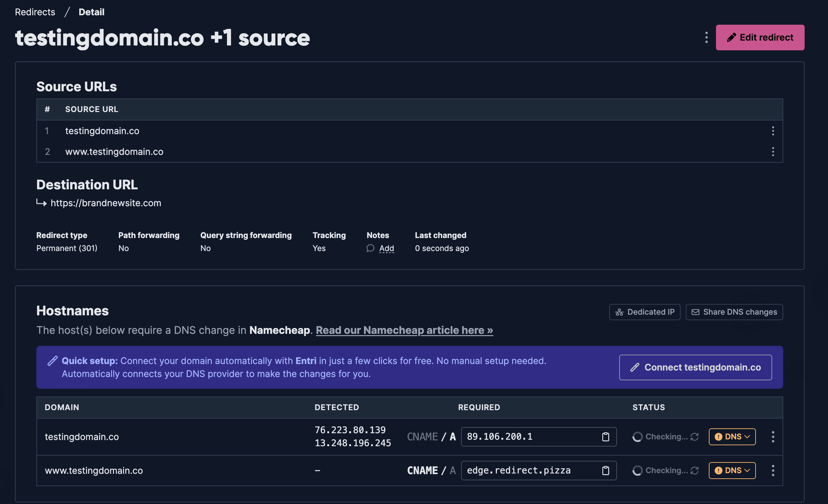Switch www.testingdomain.co record to A

pos(453,471)
